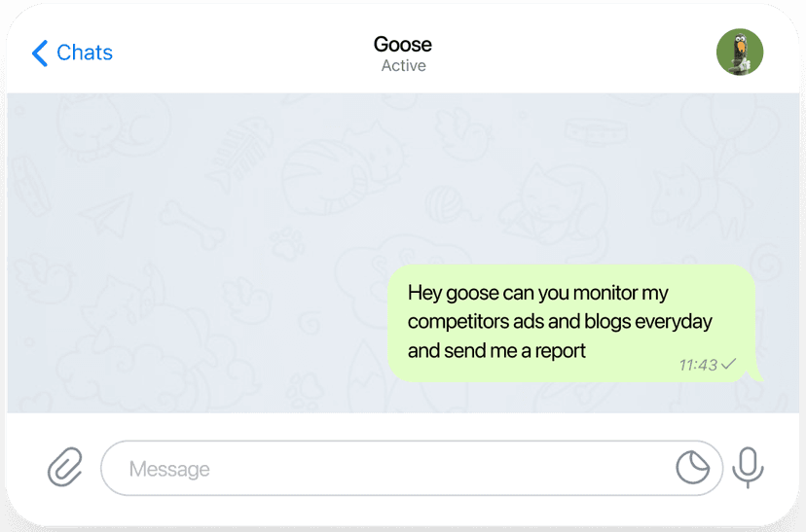Click the Message placeholder text

pos(169,469)
